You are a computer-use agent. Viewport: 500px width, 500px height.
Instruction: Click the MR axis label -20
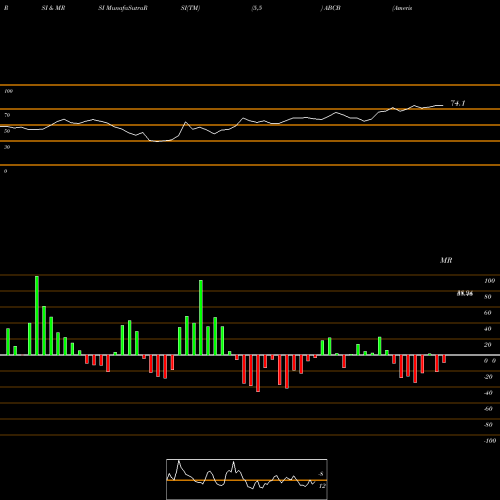tap(488, 377)
